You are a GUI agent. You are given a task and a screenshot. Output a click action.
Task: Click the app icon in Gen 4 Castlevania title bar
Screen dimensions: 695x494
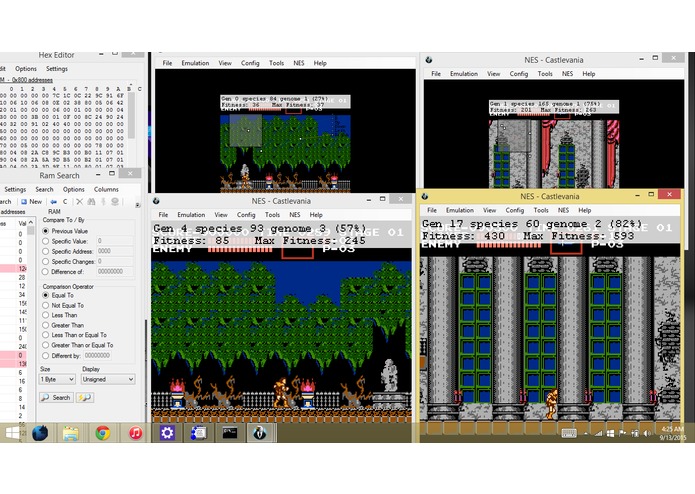click(156, 201)
